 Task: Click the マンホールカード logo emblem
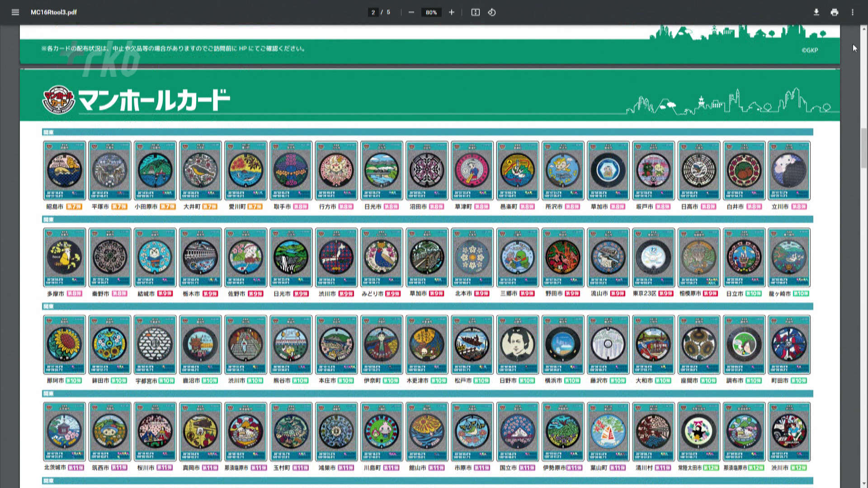pyautogui.click(x=58, y=99)
